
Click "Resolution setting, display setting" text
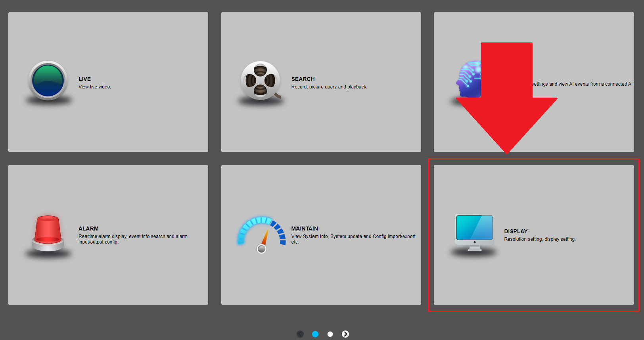tap(540, 239)
